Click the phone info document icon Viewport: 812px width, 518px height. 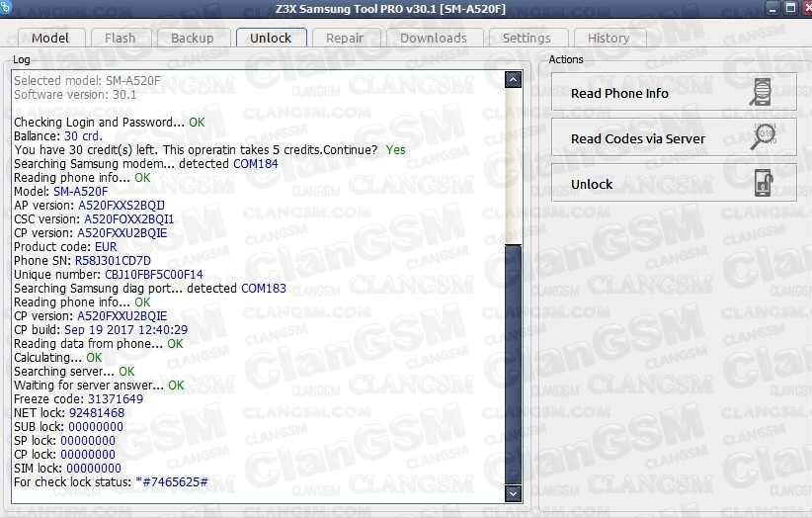tap(762, 92)
